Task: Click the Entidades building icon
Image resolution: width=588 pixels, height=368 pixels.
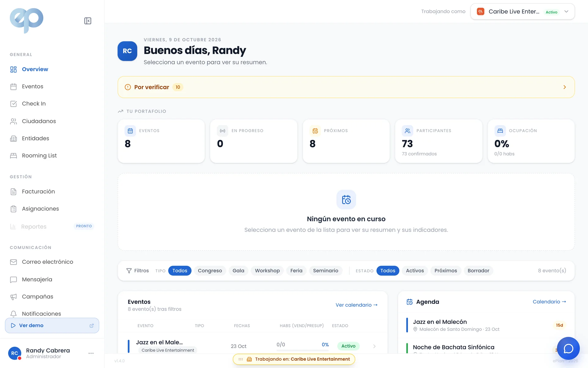Action: [x=13, y=138]
